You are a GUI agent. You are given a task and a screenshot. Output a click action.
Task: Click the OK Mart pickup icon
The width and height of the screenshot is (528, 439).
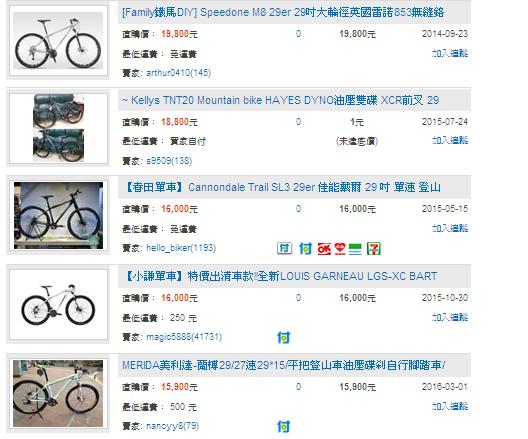coord(324,249)
